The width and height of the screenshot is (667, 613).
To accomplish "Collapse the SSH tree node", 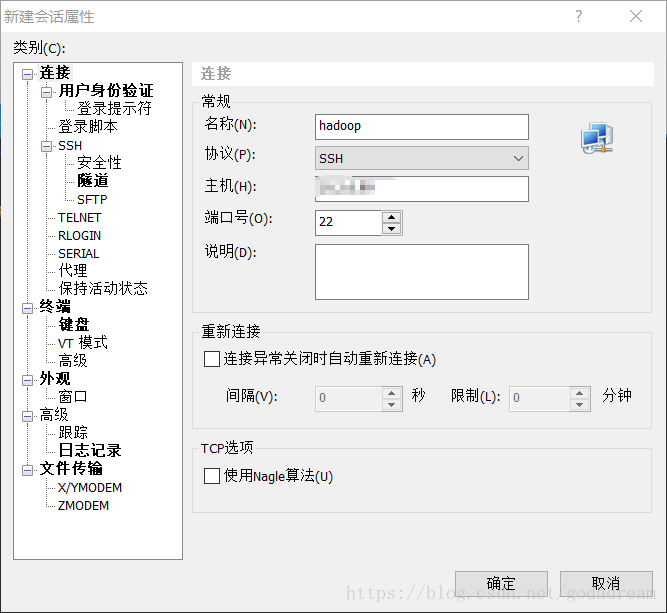I will (x=46, y=147).
